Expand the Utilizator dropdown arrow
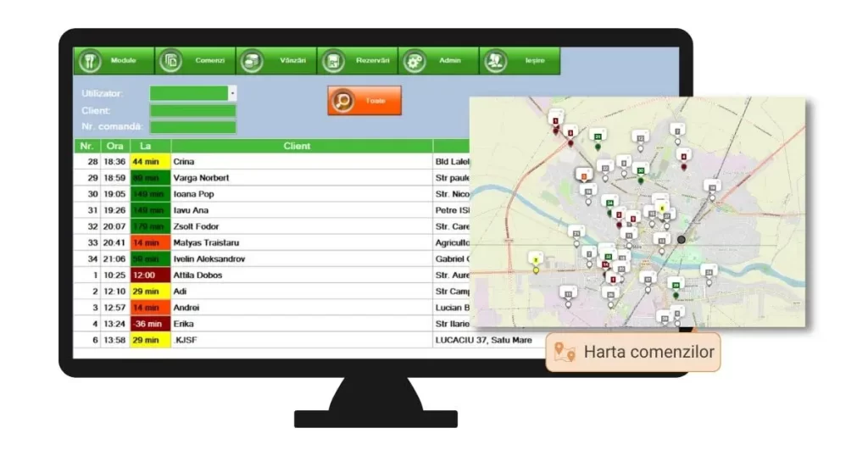 (x=232, y=93)
